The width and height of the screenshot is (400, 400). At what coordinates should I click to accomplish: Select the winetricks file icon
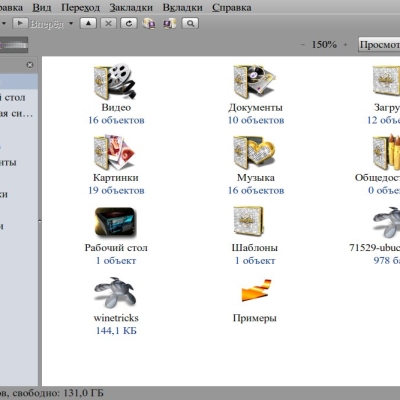pos(115,293)
